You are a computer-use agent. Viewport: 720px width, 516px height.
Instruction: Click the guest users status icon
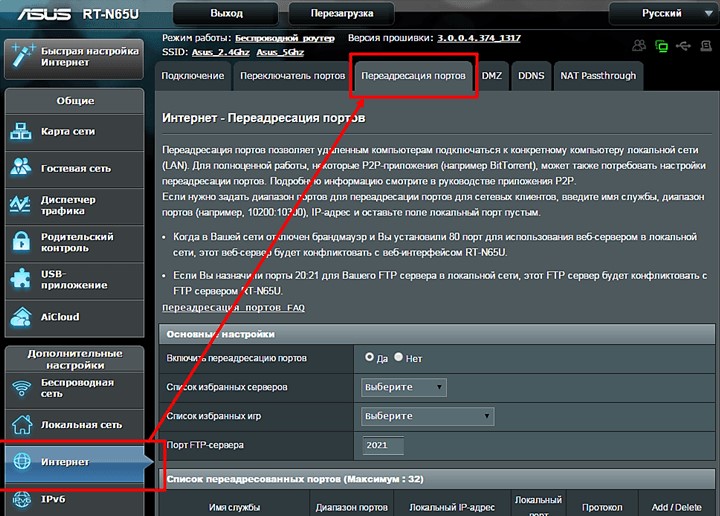pos(639,45)
